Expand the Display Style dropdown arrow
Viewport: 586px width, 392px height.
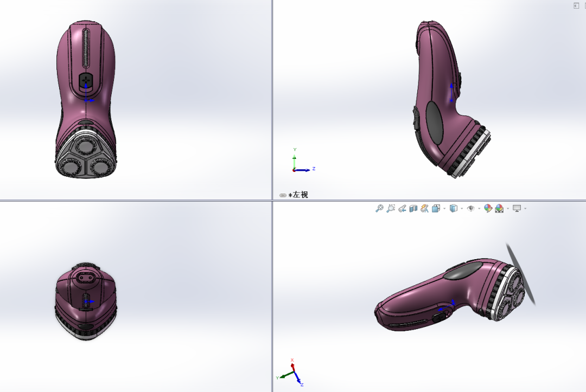[x=462, y=209]
